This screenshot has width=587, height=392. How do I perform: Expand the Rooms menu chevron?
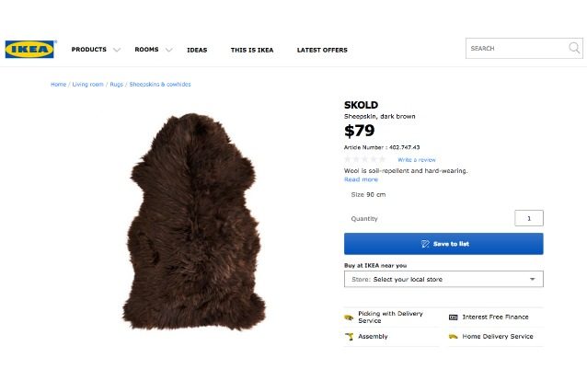169,50
